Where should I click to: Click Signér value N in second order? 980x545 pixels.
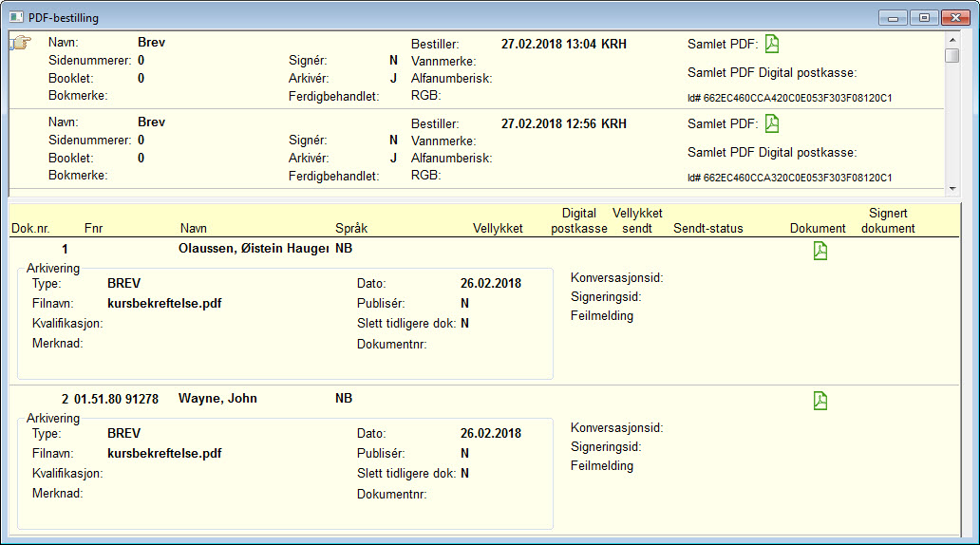tap(393, 140)
